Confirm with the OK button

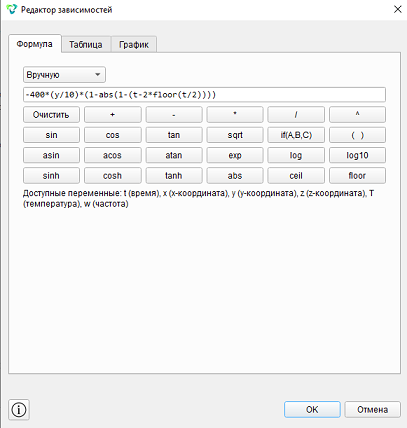click(x=312, y=409)
